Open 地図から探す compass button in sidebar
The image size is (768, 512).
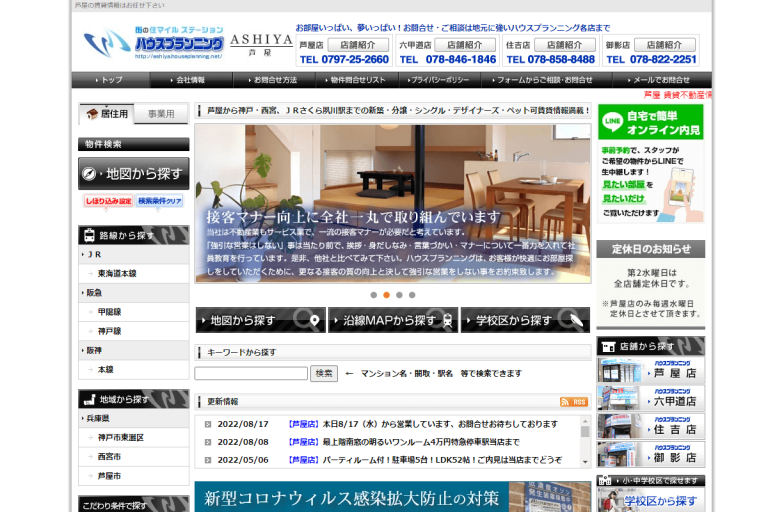pos(133,173)
